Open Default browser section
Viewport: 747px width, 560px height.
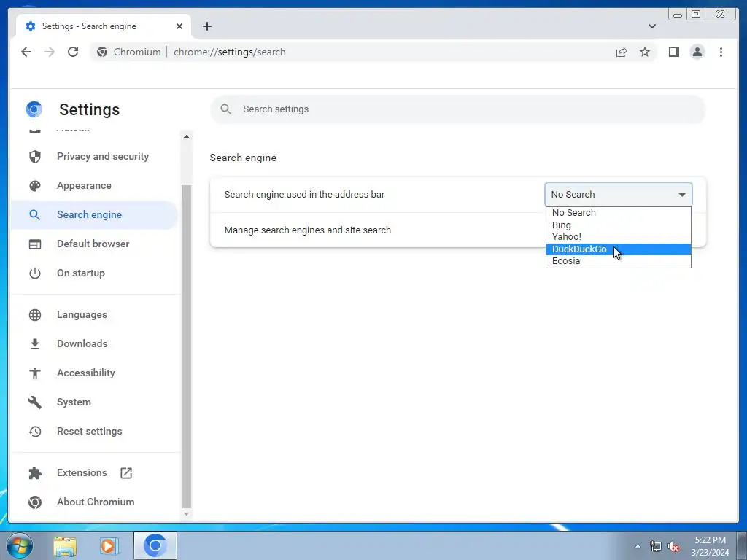[94, 244]
